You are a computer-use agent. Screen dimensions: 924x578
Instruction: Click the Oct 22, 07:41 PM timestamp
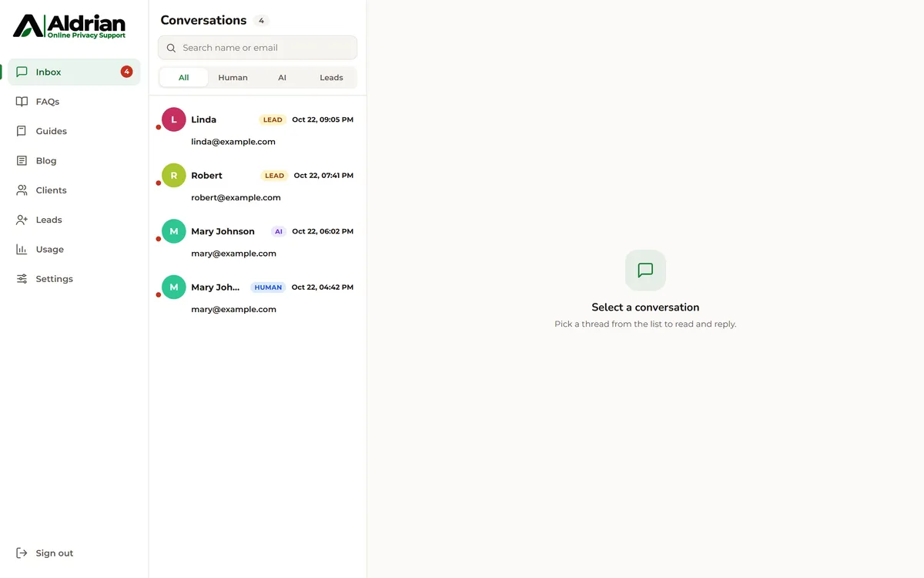click(x=323, y=176)
